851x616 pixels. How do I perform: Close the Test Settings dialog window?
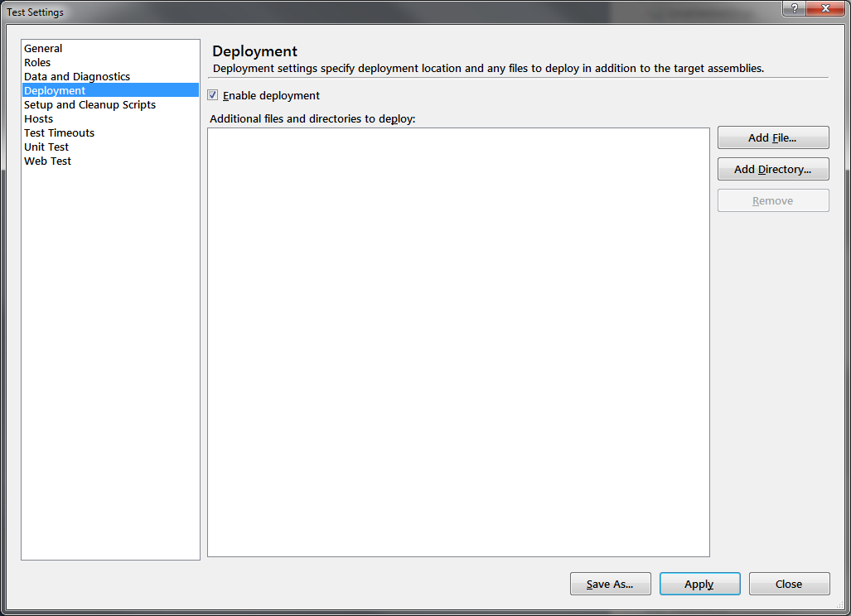[x=825, y=8]
